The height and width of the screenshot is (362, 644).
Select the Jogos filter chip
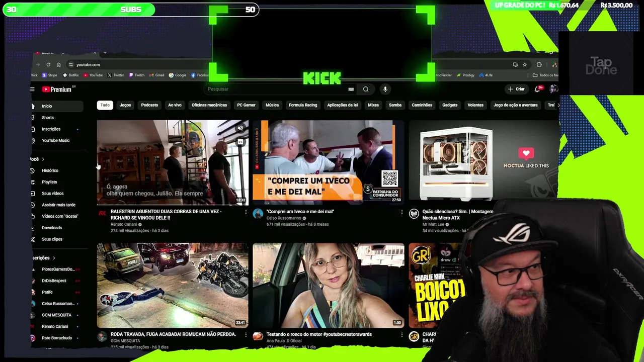coord(125,105)
